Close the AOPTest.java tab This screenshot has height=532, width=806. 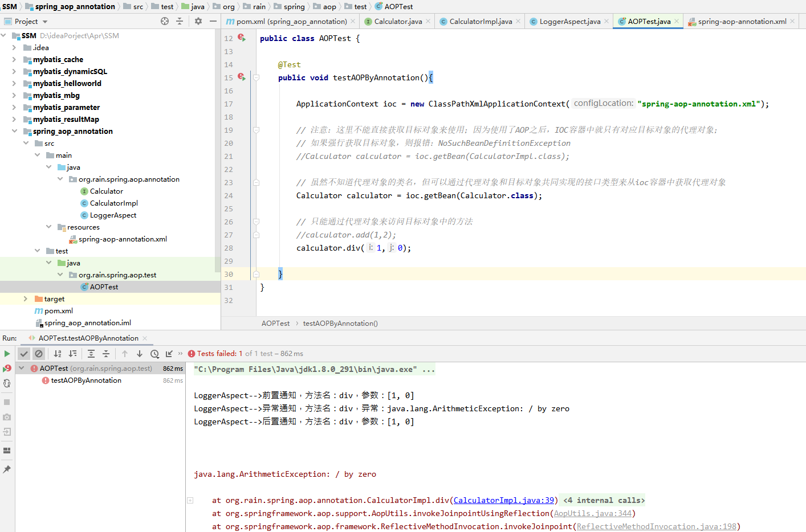point(677,21)
